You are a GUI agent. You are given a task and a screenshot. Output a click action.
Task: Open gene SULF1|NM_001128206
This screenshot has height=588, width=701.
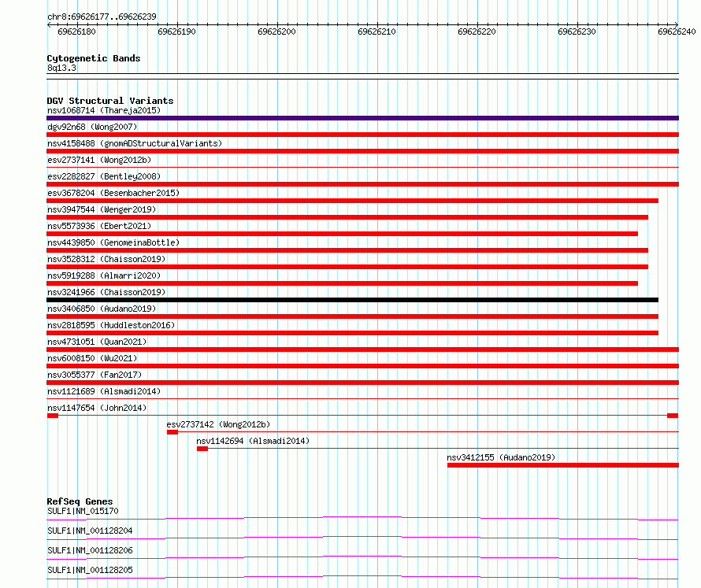pyautogui.click(x=90, y=550)
